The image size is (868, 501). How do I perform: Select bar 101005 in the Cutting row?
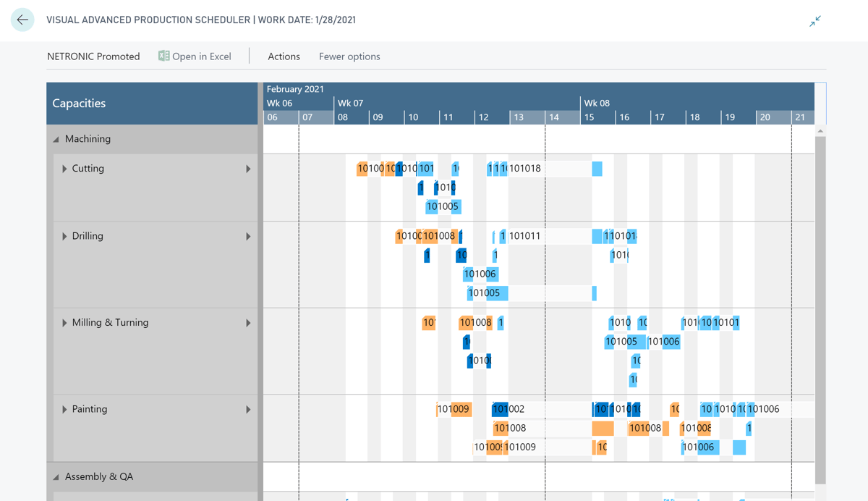coord(443,206)
